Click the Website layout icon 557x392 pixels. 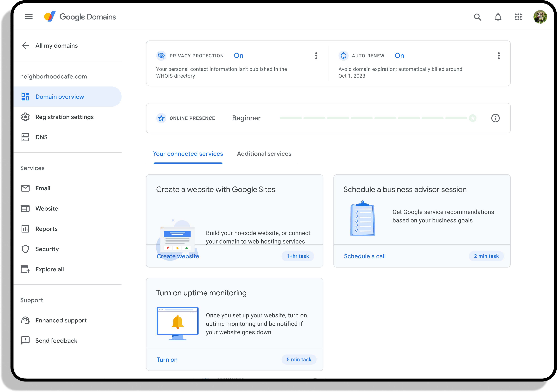pos(25,208)
